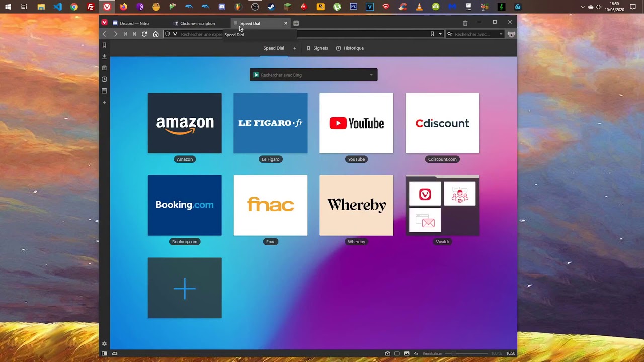Open Firefox from the taskbar

[123, 7]
